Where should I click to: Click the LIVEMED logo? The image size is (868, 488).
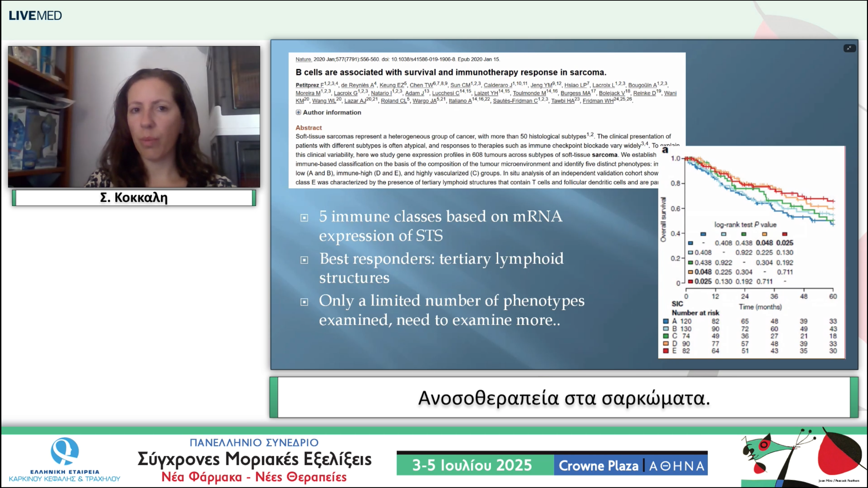coord(35,16)
